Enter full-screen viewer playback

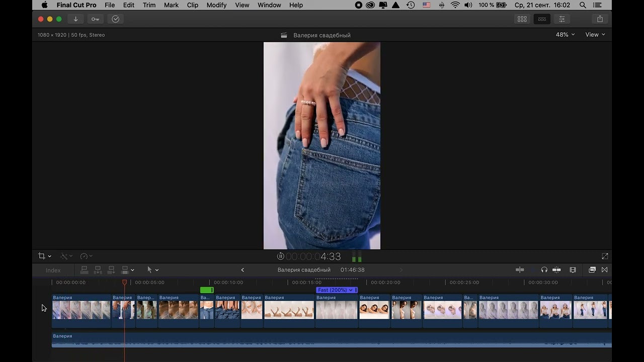pyautogui.click(x=605, y=256)
